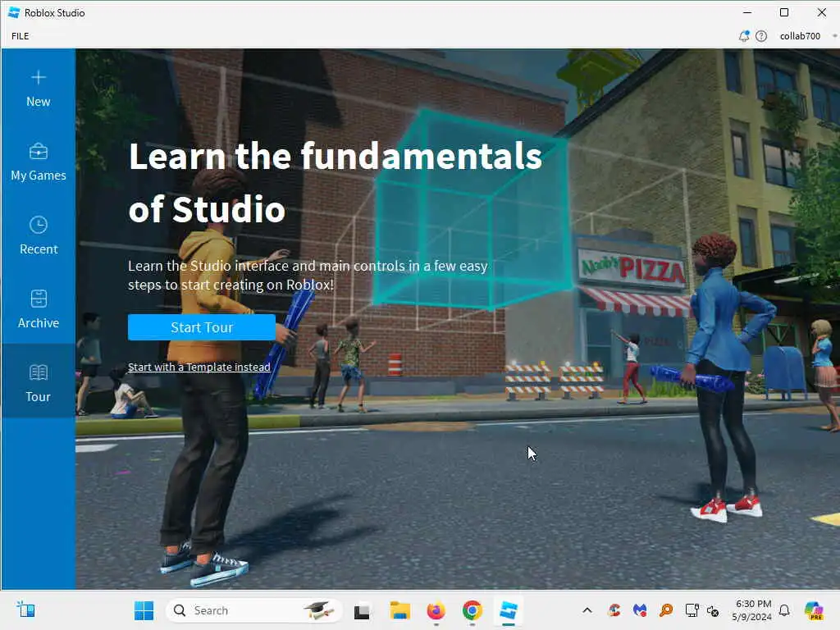The image size is (840, 630).
Task: Close the Roblox Studio window
Action: click(x=822, y=12)
